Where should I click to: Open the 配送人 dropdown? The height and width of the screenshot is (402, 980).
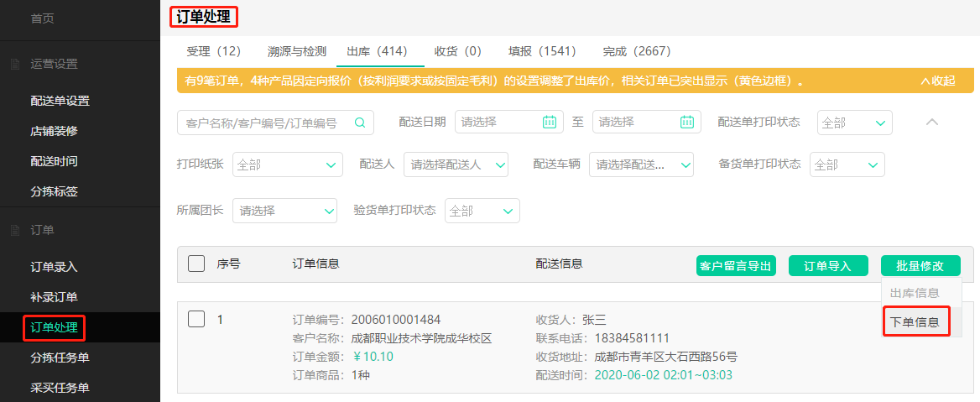click(456, 164)
